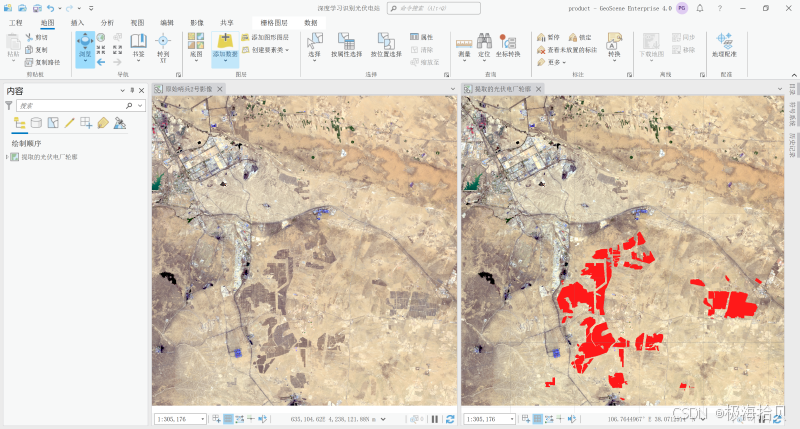
Task: Activate the Select (选择) tool
Action: pyautogui.click(x=314, y=46)
